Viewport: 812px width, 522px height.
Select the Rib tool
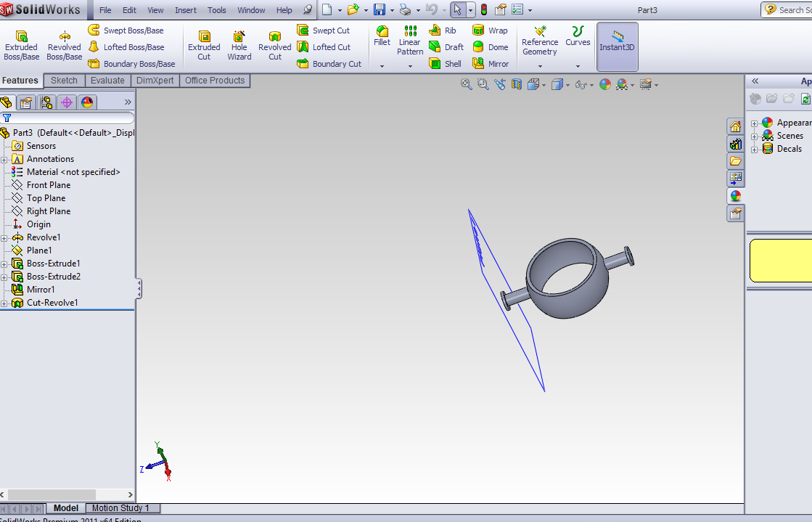click(x=443, y=30)
